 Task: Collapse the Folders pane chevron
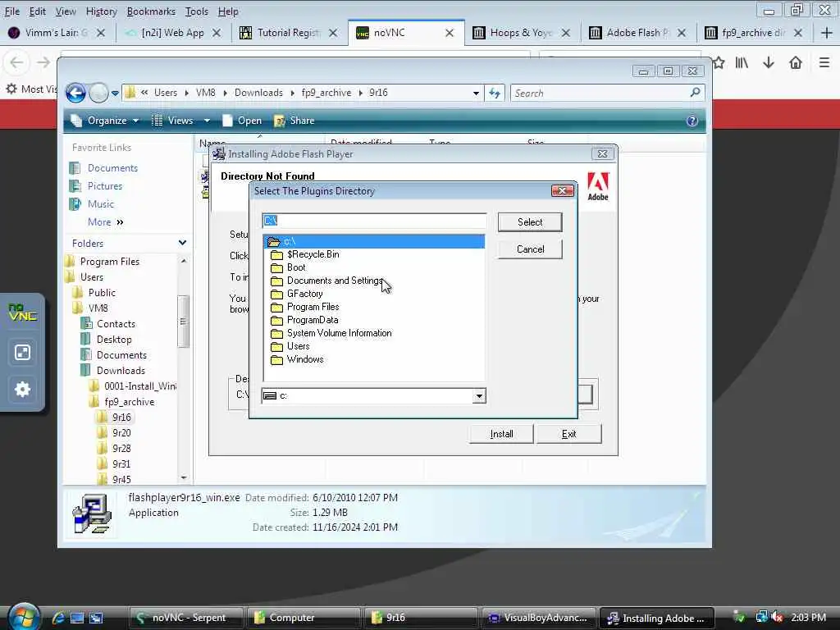click(x=182, y=243)
